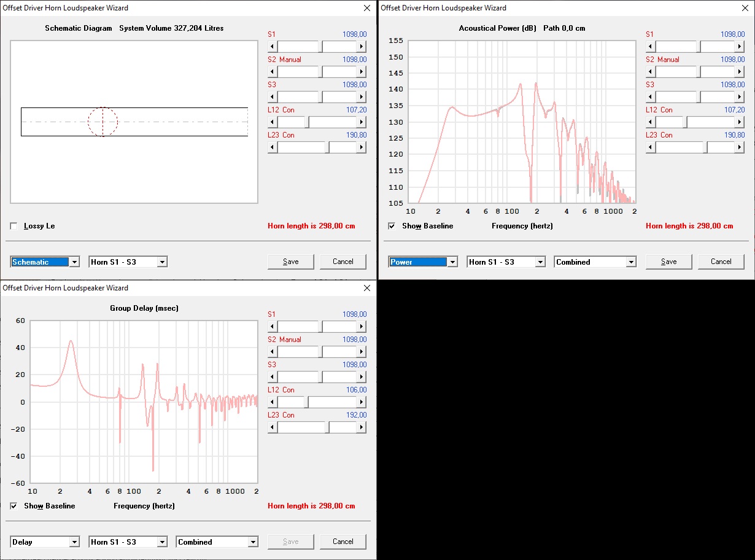Click S2 Manual label in Schematic window
This screenshot has width=755, height=560.
[x=284, y=60]
